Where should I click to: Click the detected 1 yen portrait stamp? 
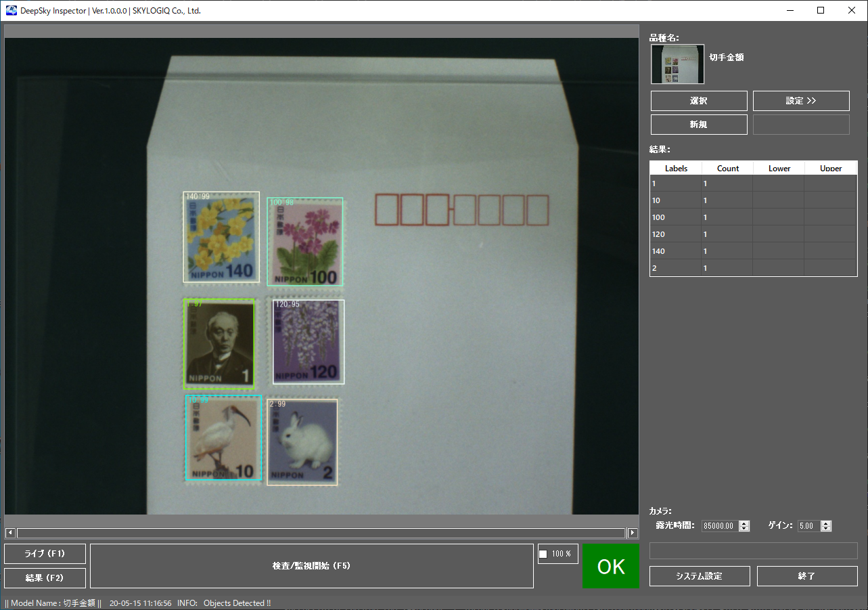(x=219, y=344)
